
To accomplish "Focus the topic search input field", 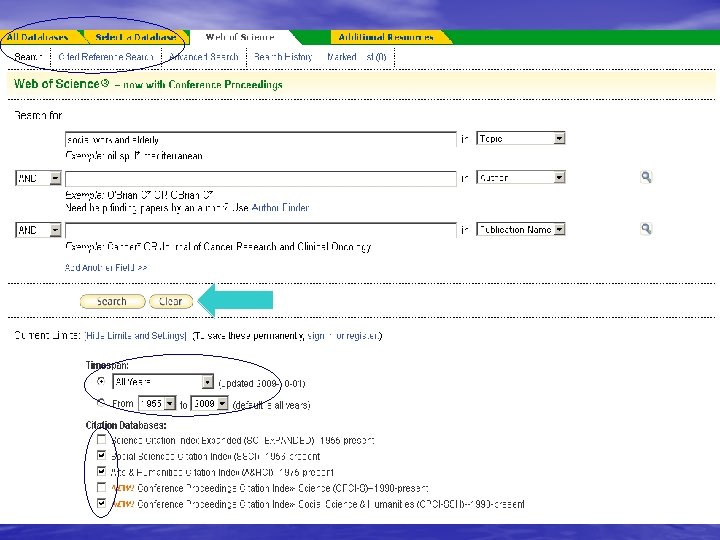I will click(x=260, y=140).
